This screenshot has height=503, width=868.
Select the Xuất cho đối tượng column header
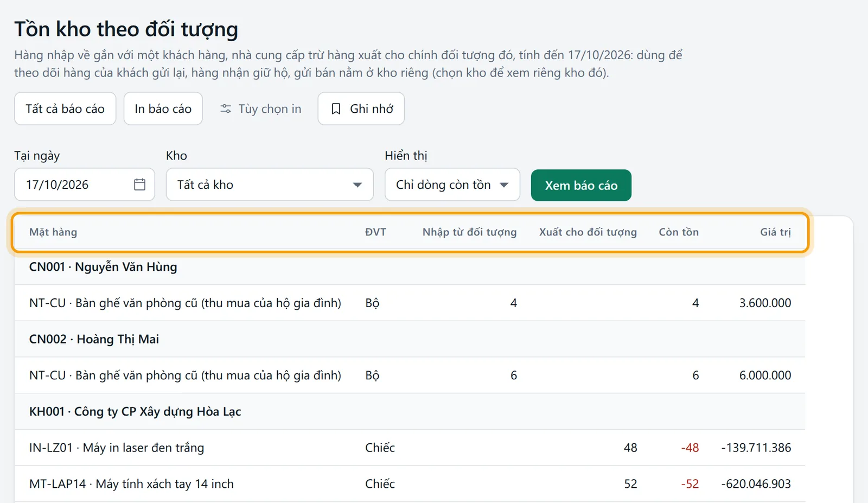pos(588,232)
